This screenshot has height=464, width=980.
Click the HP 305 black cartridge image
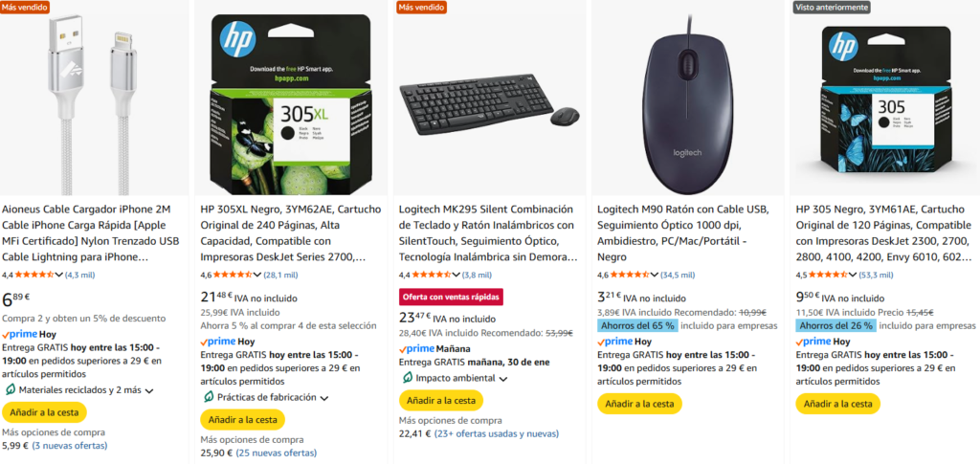886,100
